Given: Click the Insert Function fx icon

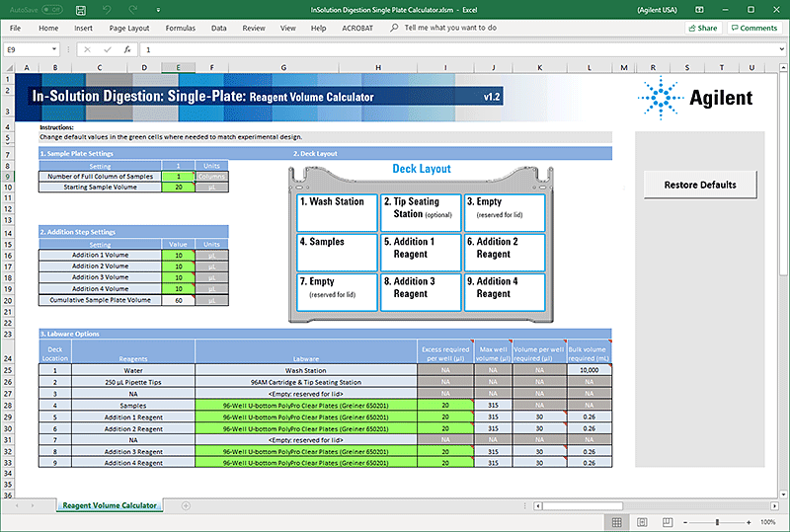Looking at the screenshot, I should click(126, 49).
